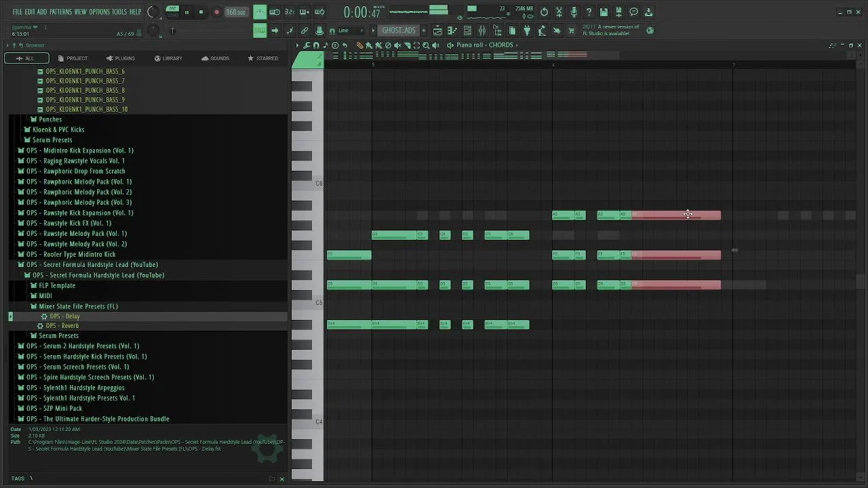Switch to the PLUGINS browser tab
This screenshot has height=488, width=868.
tap(120, 58)
